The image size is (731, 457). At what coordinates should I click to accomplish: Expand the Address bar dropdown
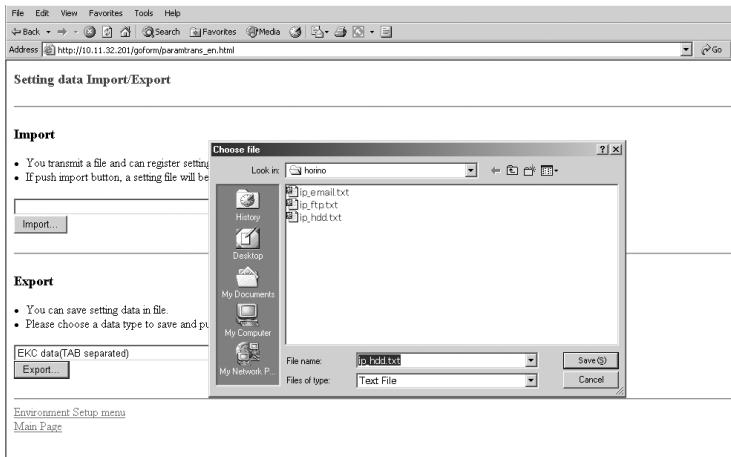pos(686,50)
